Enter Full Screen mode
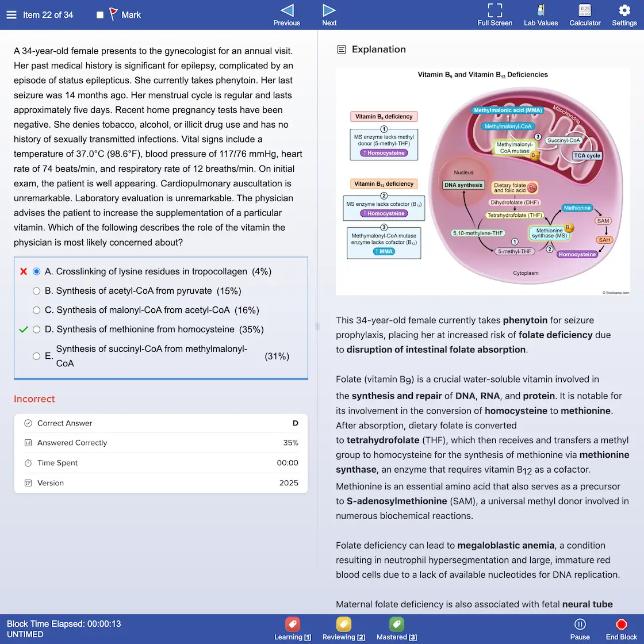Viewport: 644px width, 644px height. tap(494, 15)
